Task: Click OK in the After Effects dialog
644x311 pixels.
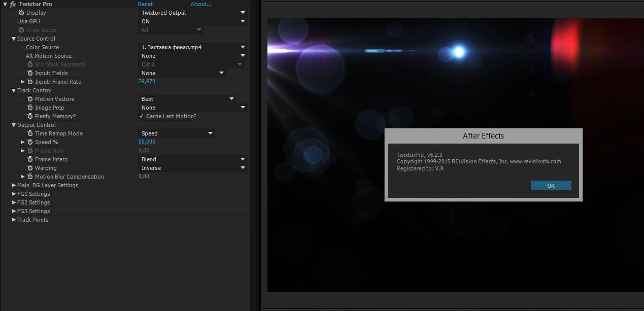Action: click(551, 186)
